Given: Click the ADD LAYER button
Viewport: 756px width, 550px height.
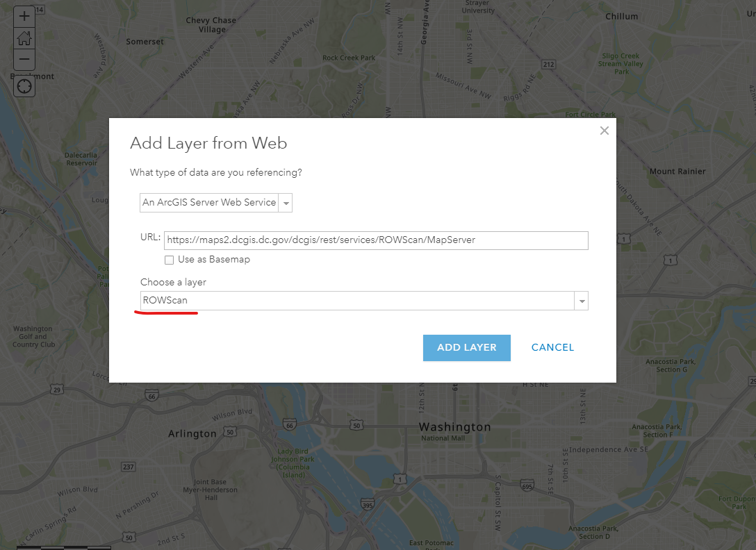Looking at the screenshot, I should point(466,347).
